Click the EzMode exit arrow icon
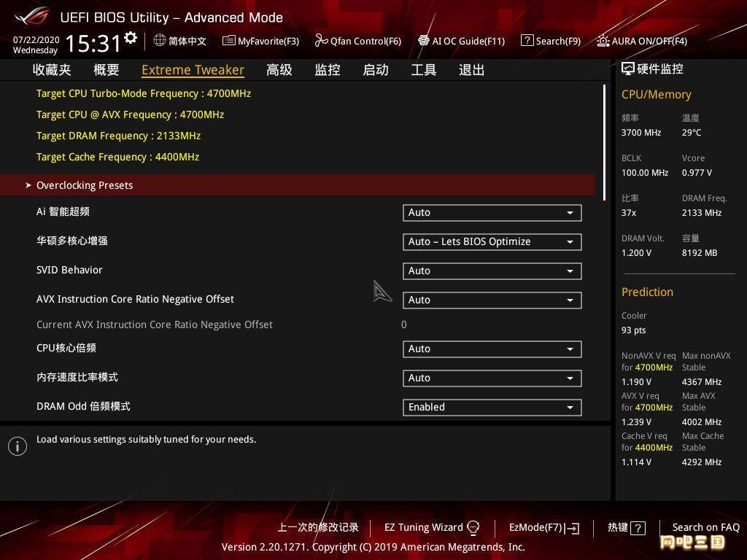 pos(573,528)
